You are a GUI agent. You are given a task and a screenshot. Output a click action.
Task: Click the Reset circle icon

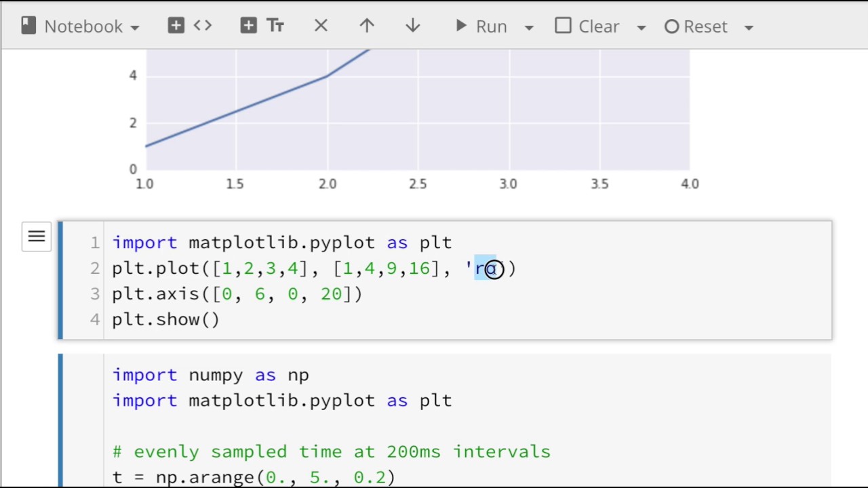[x=671, y=26]
